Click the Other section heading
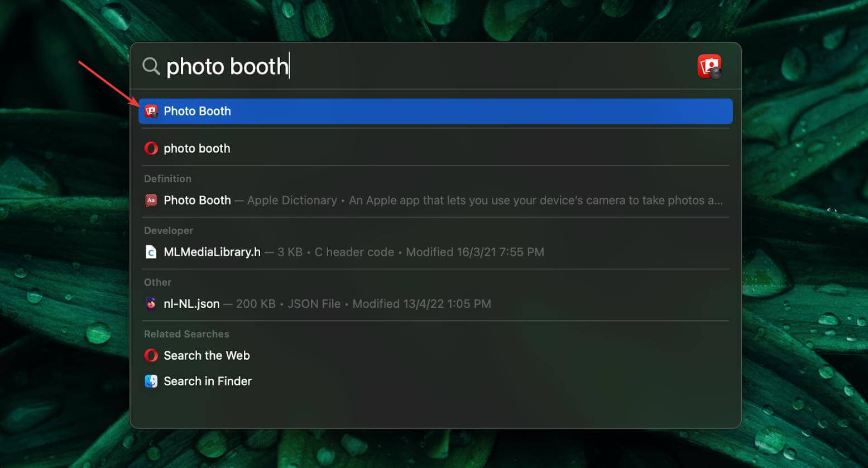 (x=157, y=282)
